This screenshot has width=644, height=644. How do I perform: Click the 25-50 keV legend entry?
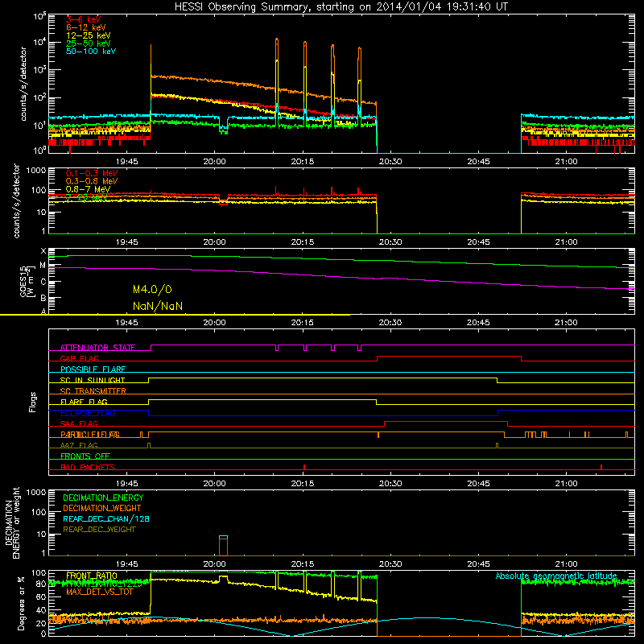pos(88,43)
